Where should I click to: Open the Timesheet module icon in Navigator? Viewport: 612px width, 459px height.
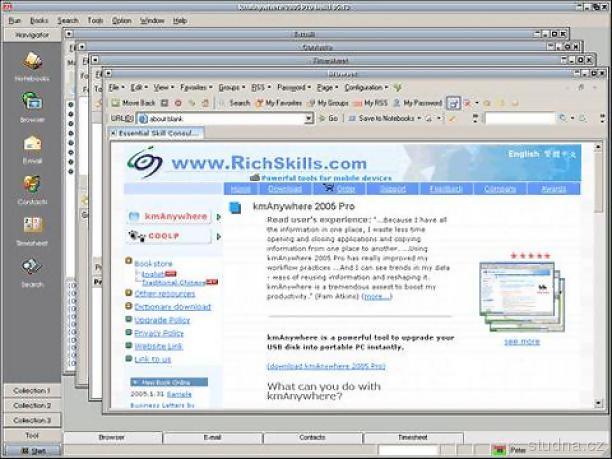[32, 231]
